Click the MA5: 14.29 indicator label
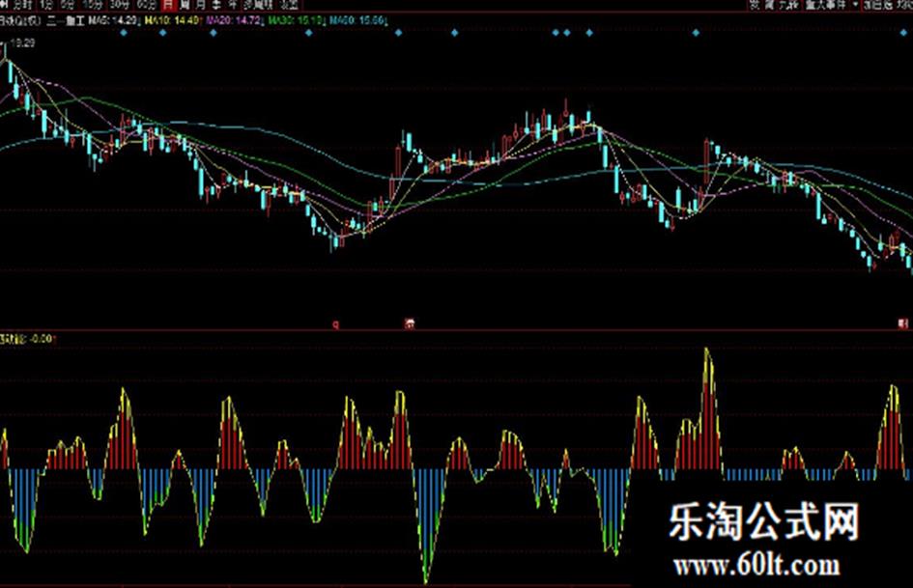Screen dimensions: 913x588 click(x=114, y=20)
